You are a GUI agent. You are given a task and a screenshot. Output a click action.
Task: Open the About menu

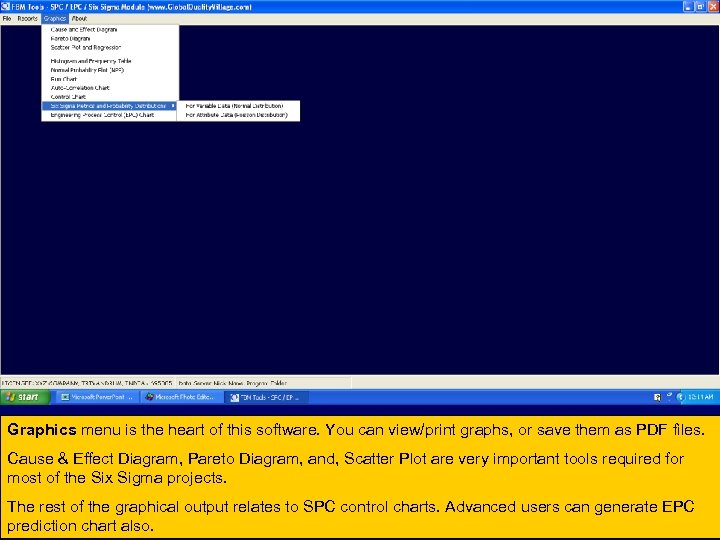(x=79, y=19)
